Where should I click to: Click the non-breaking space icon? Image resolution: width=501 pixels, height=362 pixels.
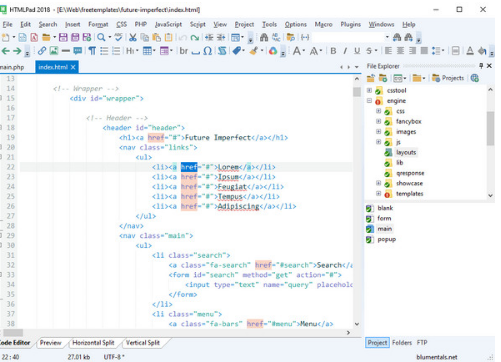tap(196, 51)
